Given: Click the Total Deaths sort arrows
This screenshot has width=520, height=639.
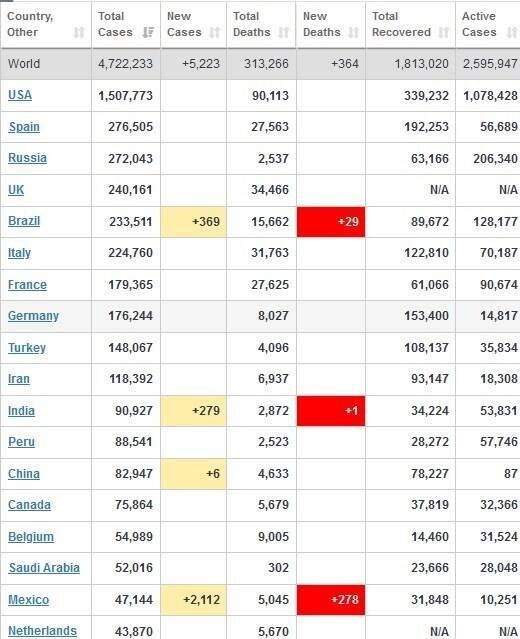Looking at the screenshot, I should point(283,32).
